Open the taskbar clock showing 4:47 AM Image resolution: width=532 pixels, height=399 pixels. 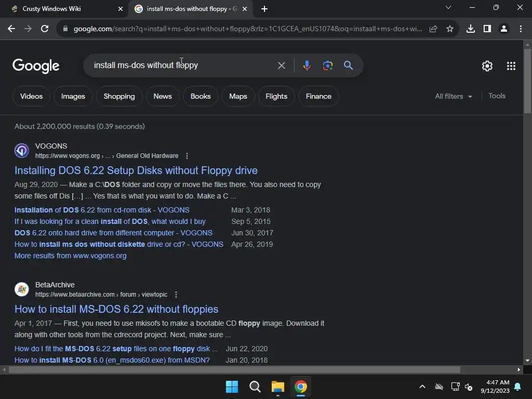click(x=495, y=387)
